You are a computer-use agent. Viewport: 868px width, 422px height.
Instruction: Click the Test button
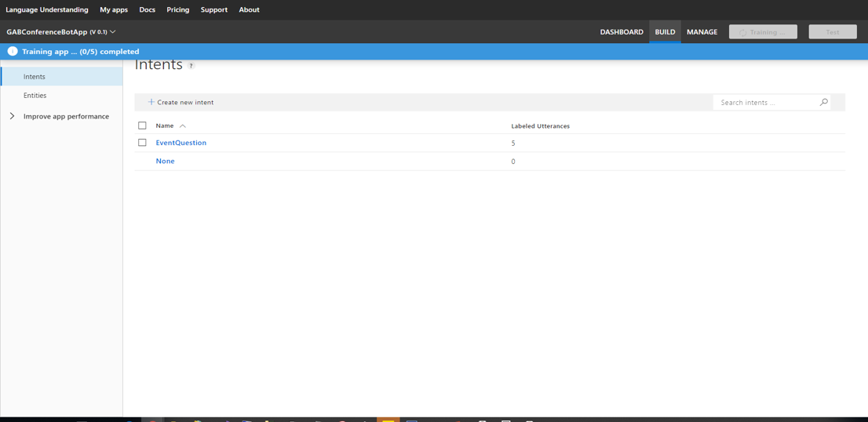coord(833,32)
